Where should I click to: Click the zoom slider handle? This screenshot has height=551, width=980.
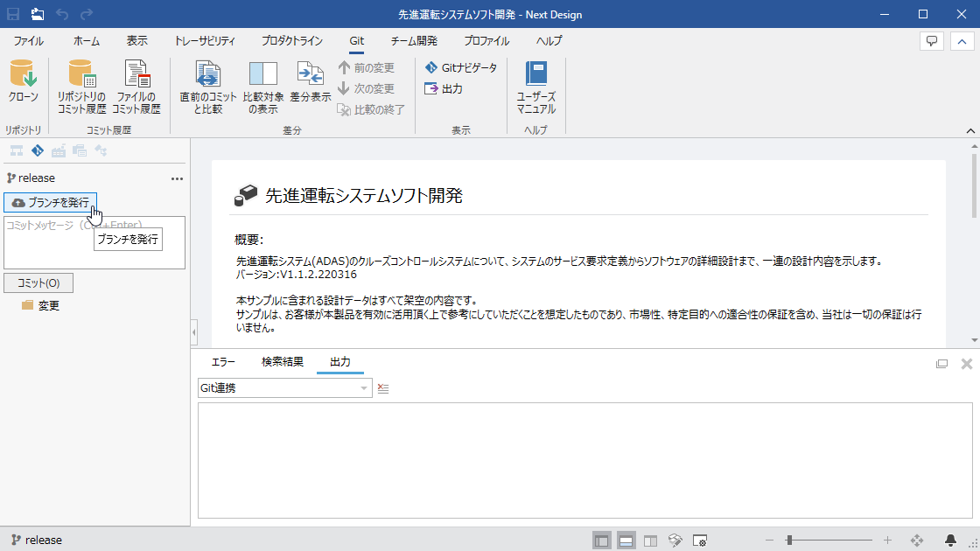[x=789, y=541]
